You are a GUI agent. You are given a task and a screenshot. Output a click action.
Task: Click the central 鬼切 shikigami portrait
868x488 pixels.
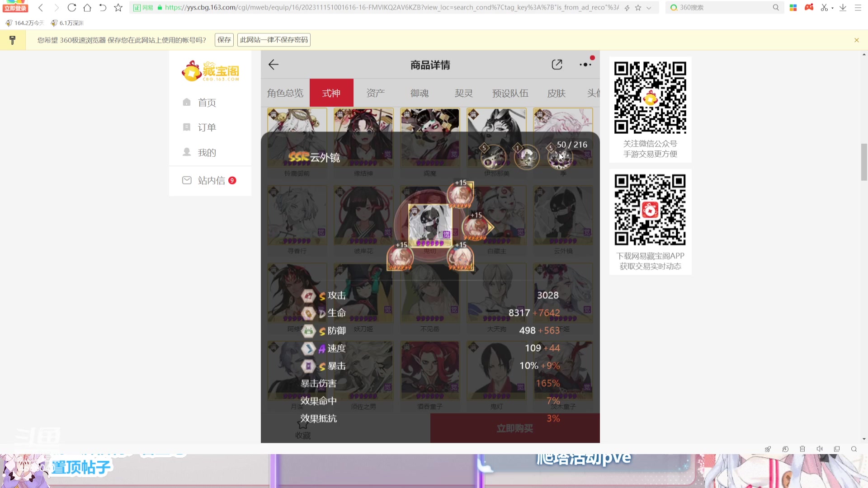(430, 225)
